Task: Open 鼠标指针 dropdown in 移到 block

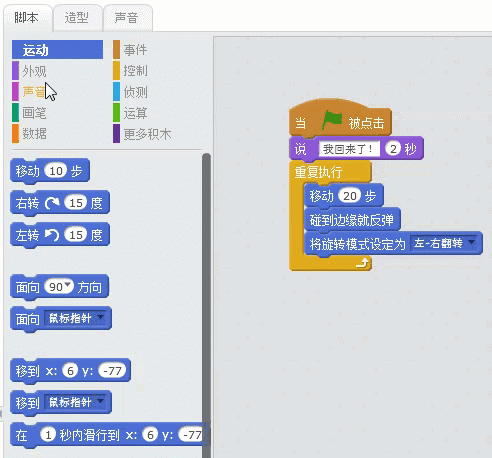Action: [77, 402]
